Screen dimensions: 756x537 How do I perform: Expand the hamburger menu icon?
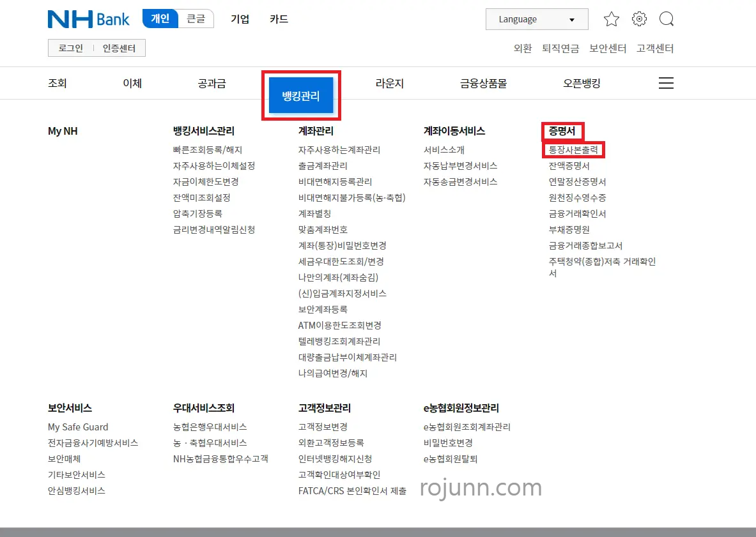[665, 83]
